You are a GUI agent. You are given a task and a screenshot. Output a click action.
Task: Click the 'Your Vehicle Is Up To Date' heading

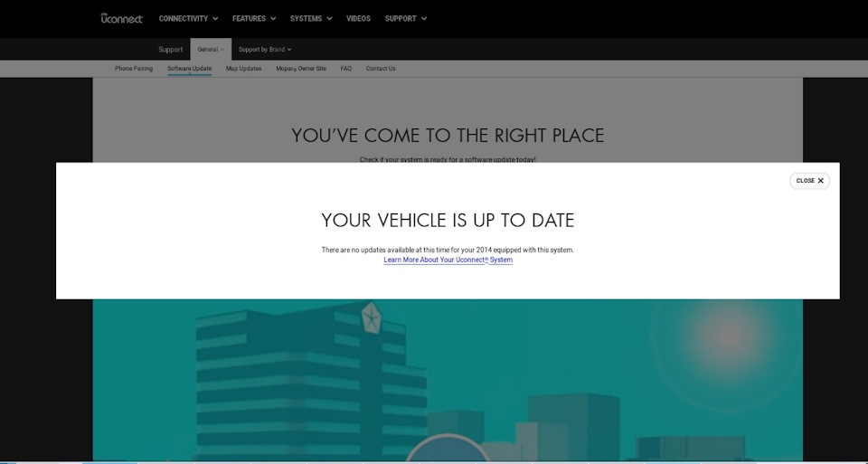[x=448, y=221]
